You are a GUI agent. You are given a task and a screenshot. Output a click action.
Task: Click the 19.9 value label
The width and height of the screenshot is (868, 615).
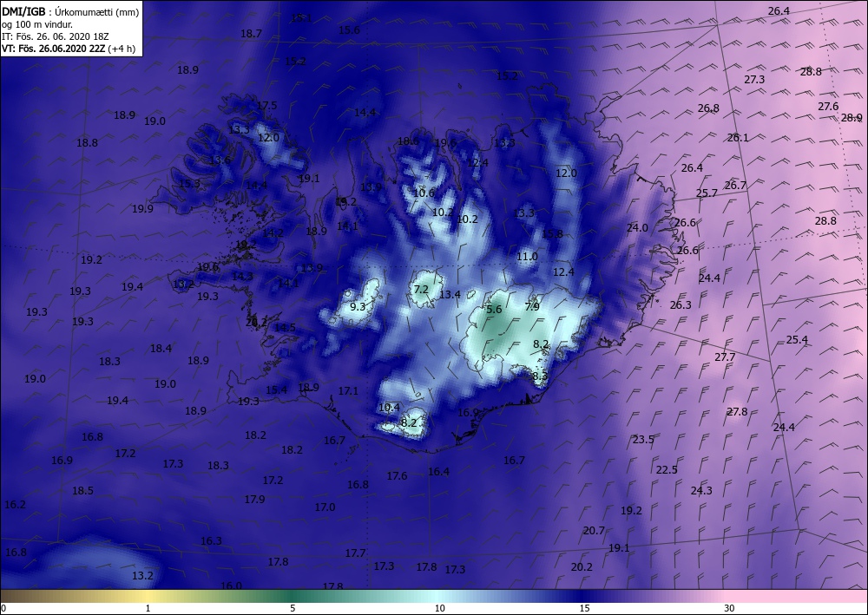click(x=142, y=209)
